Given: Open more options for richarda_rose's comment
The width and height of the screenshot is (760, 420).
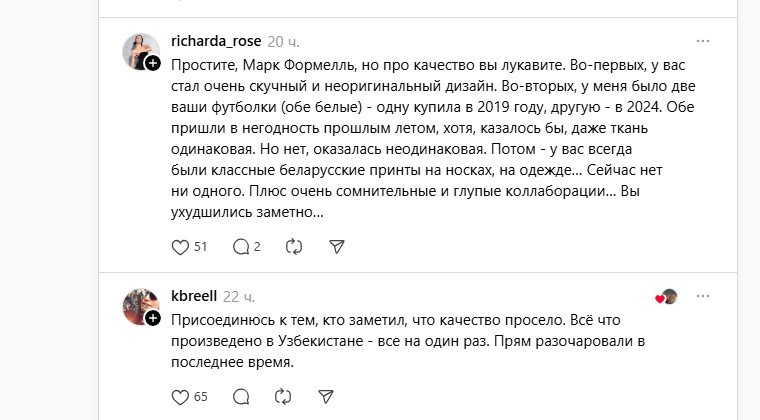Looking at the screenshot, I should pyautogui.click(x=703, y=41).
